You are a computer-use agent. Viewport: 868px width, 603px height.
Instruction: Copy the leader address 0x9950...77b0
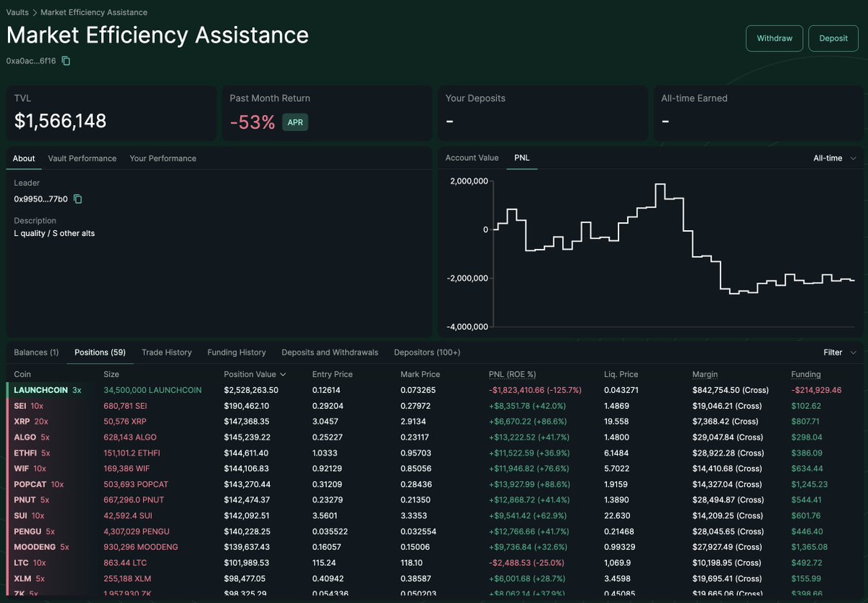(x=77, y=198)
